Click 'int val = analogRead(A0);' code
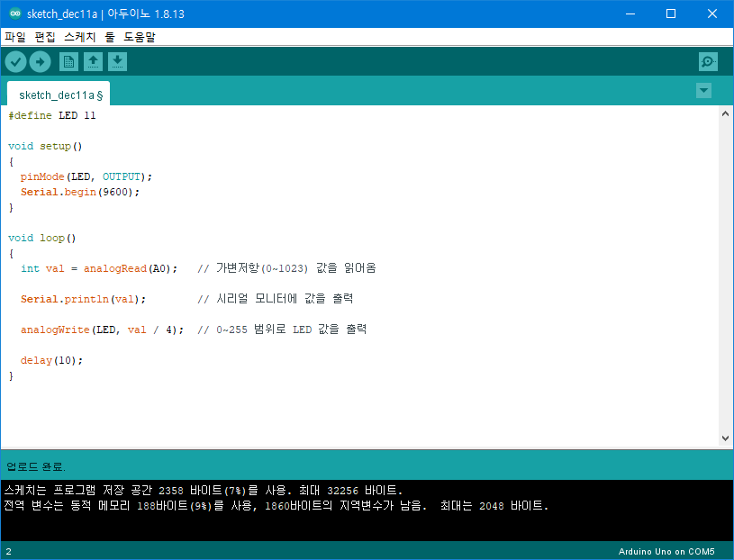The height and width of the screenshot is (560, 734). point(99,268)
